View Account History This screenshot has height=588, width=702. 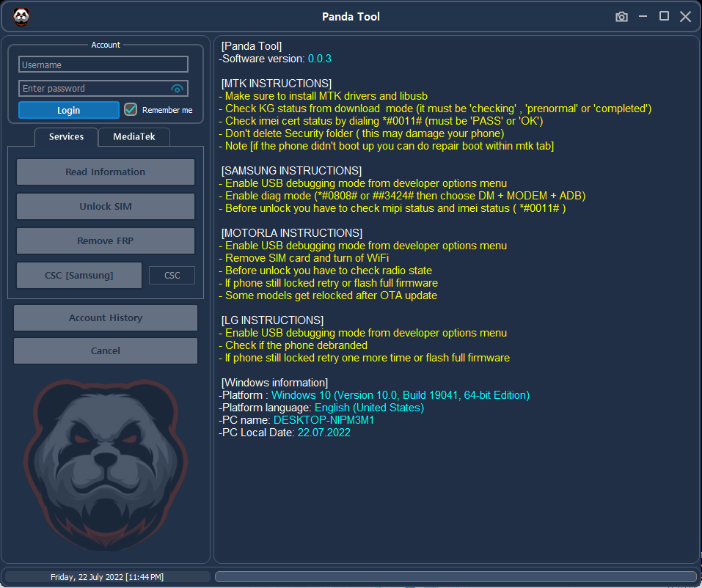105,317
